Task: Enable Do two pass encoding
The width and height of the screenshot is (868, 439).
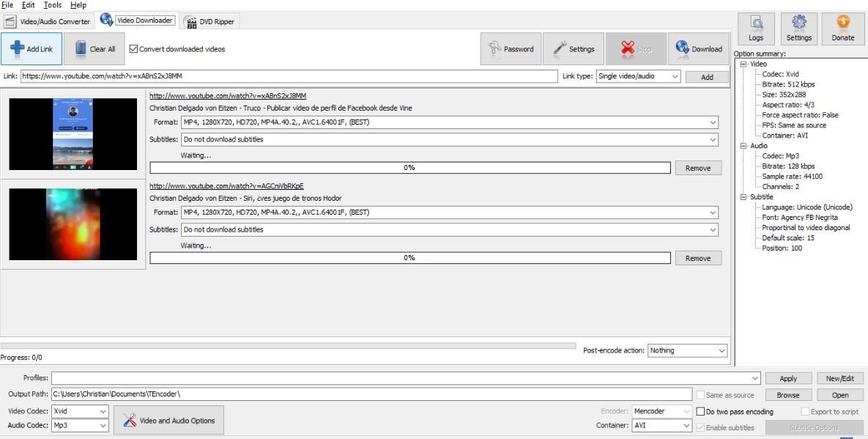Action: (701, 411)
